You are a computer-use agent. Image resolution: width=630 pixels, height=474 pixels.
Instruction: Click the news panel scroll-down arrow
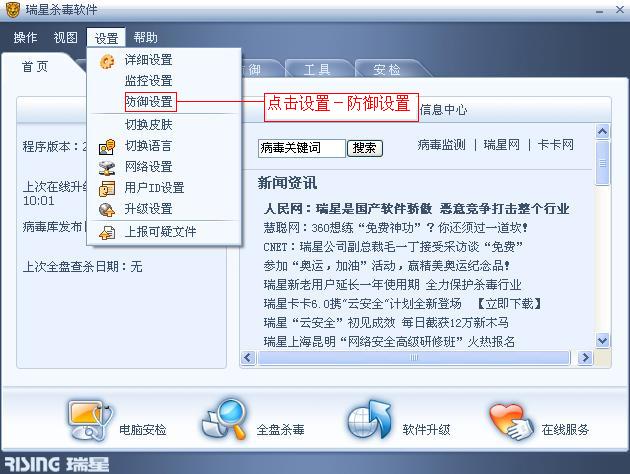click(602, 341)
